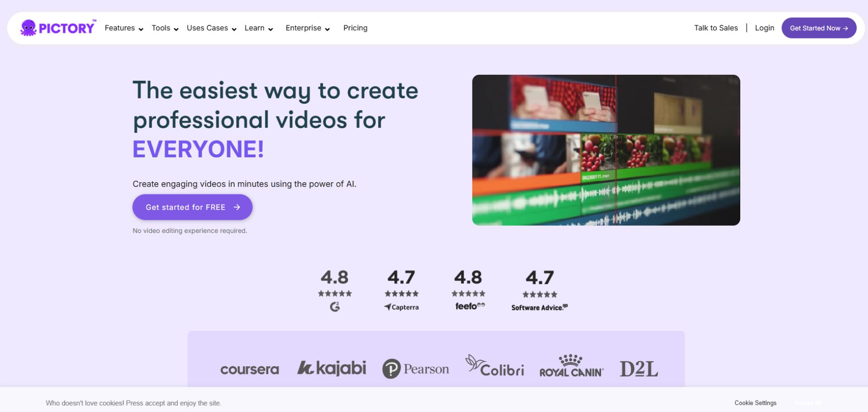
Task: Expand the Uses Cases dropdown
Action: (x=212, y=28)
